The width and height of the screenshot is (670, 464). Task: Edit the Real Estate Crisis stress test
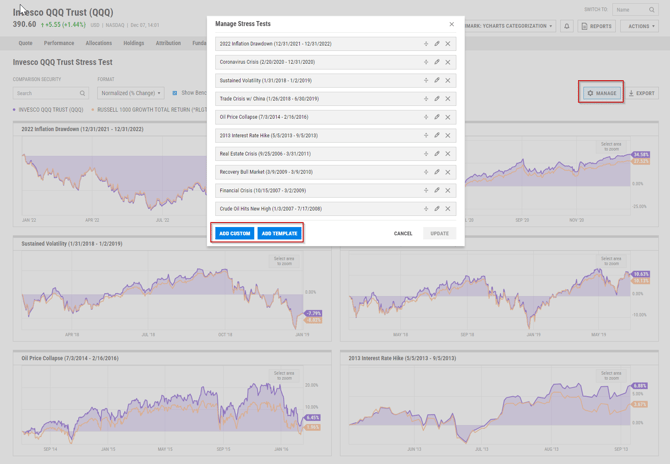pos(437,154)
